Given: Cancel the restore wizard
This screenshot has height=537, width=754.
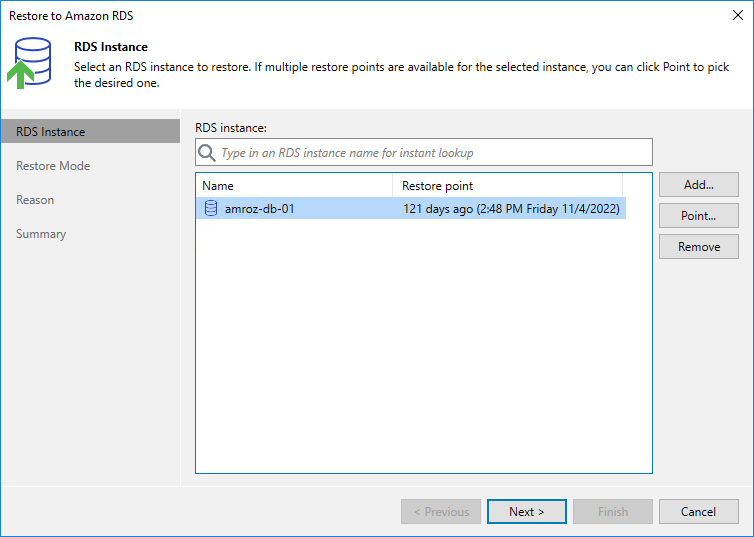Looking at the screenshot, I should coord(698,512).
